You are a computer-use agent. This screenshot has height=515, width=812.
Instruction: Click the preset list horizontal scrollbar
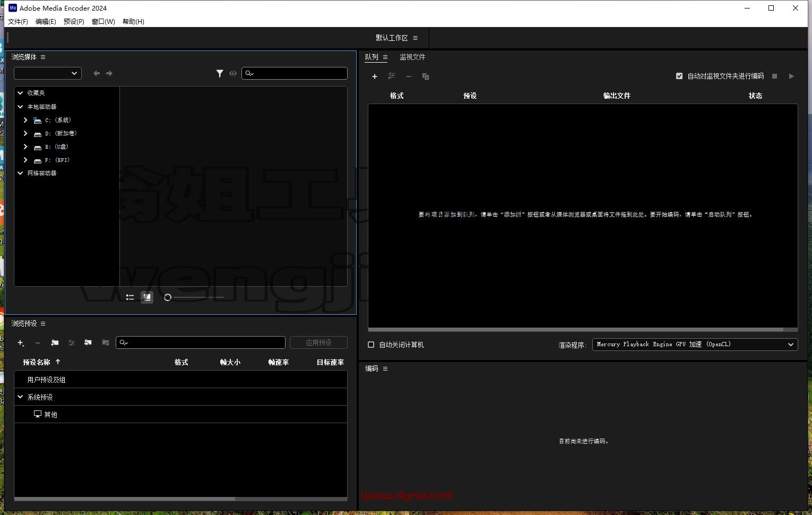(x=125, y=499)
